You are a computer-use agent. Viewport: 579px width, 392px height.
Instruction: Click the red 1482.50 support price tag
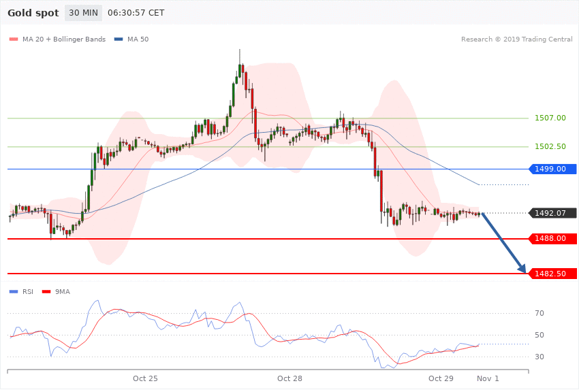click(x=553, y=274)
